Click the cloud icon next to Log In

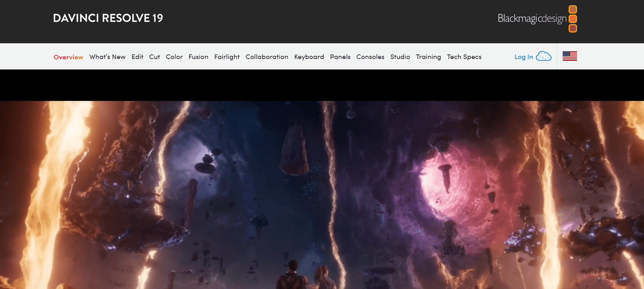pyautogui.click(x=544, y=56)
